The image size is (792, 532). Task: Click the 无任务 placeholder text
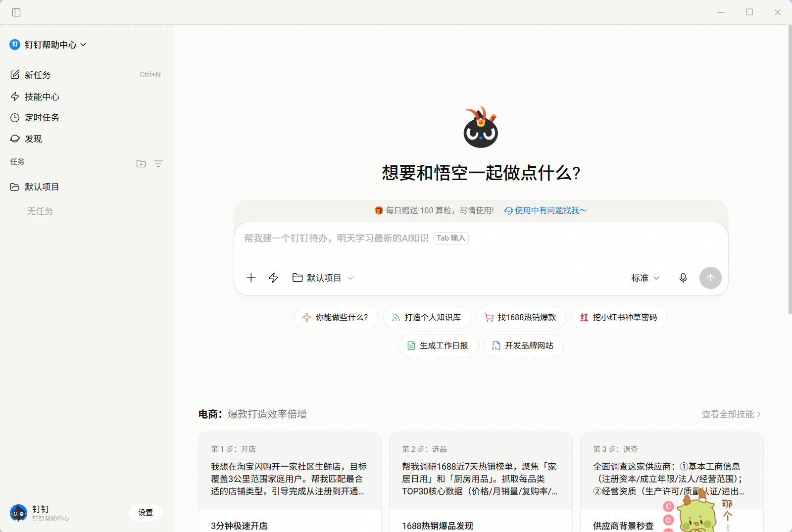40,211
